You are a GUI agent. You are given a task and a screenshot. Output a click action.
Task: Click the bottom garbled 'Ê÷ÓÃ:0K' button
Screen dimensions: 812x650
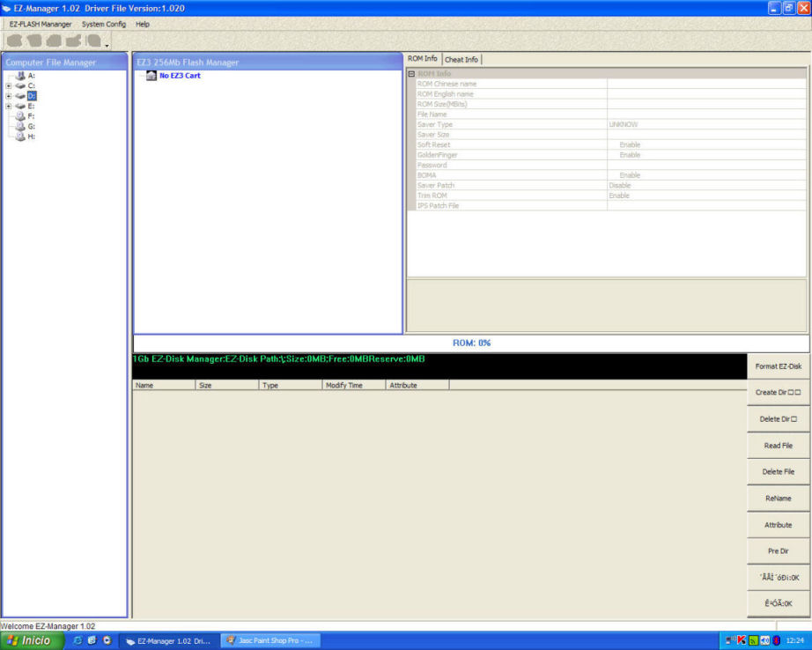[778, 603]
